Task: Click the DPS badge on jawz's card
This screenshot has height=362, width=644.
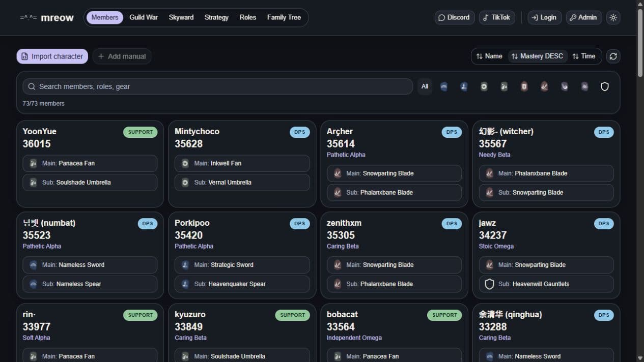Action: pyautogui.click(x=604, y=224)
